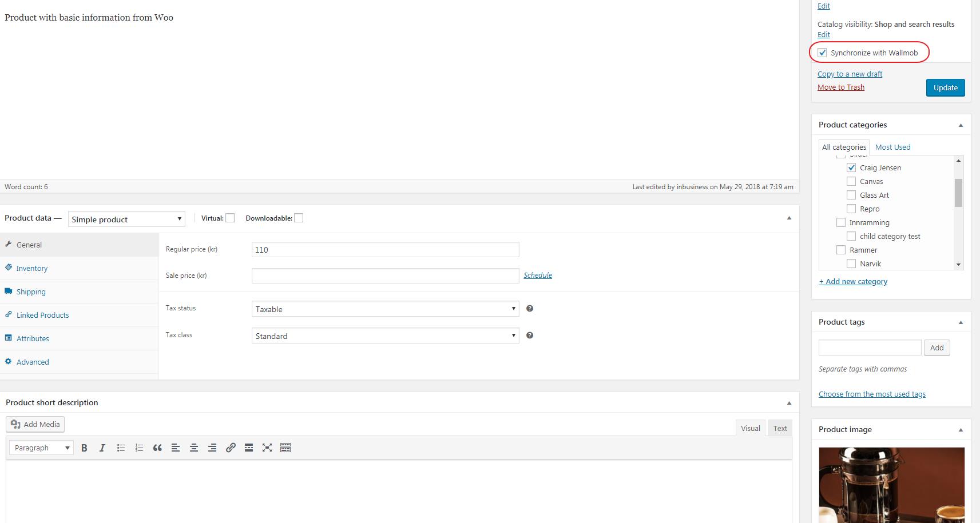Image resolution: width=980 pixels, height=523 pixels.
Task: Apply blockquote formatting
Action: [157, 448]
